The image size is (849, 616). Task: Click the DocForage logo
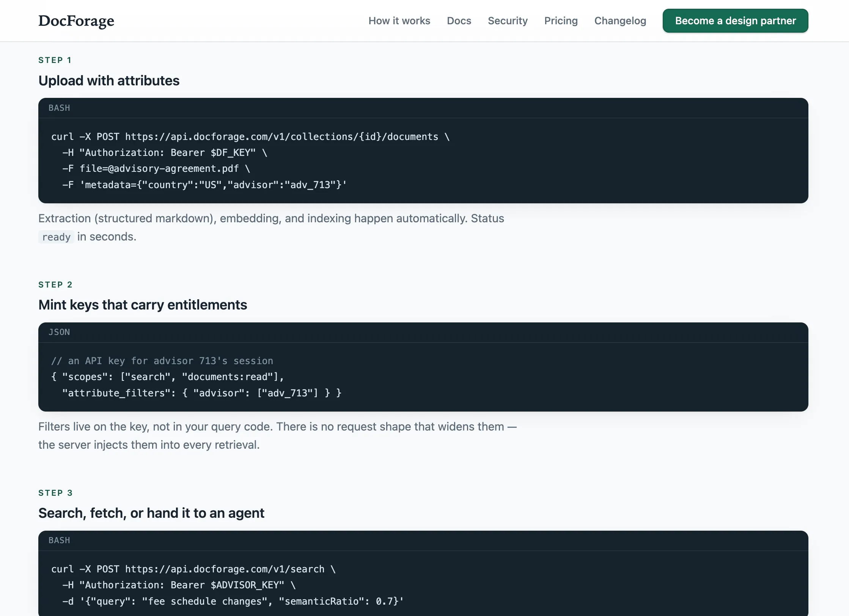click(76, 21)
